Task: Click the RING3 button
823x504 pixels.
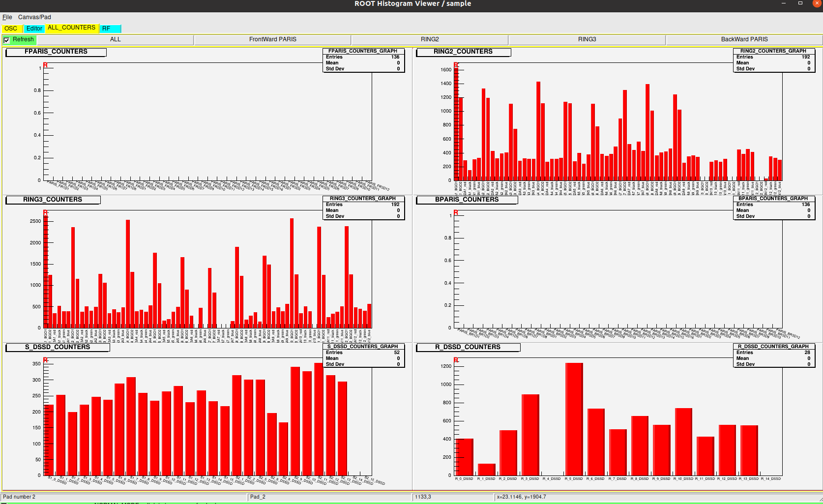Action: (x=587, y=39)
